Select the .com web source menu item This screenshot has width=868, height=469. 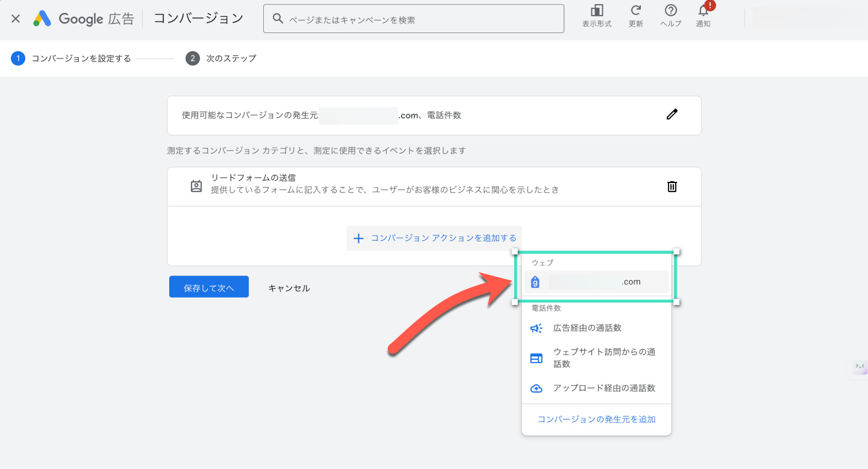tap(596, 282)
